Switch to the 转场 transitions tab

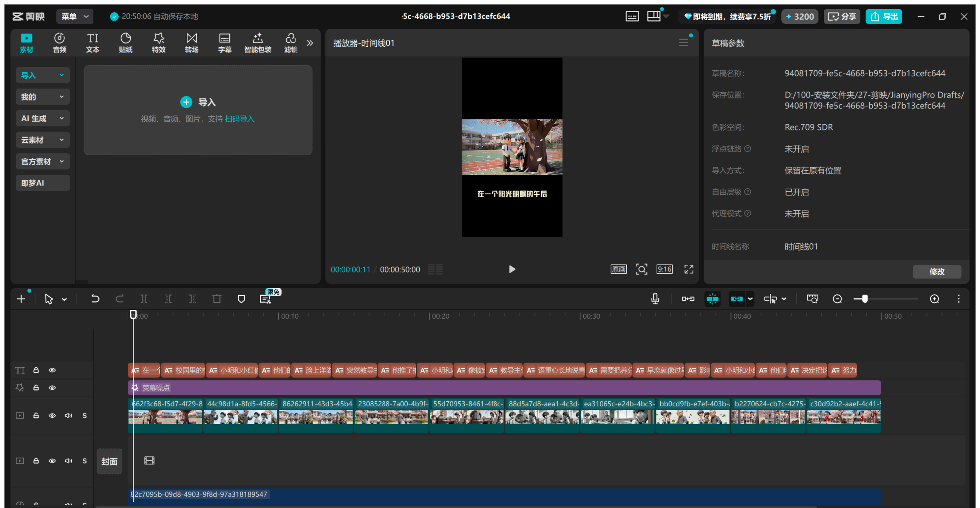pyautogui.click(x=191, y=42)
